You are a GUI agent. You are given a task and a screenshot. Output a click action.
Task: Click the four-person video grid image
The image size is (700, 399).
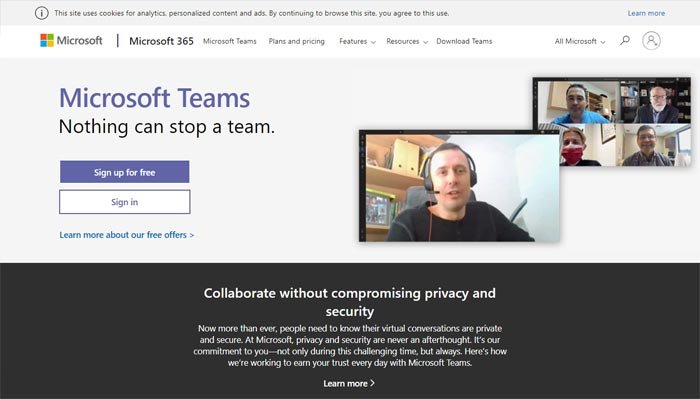pyautogui.click(x=612, y=122)
